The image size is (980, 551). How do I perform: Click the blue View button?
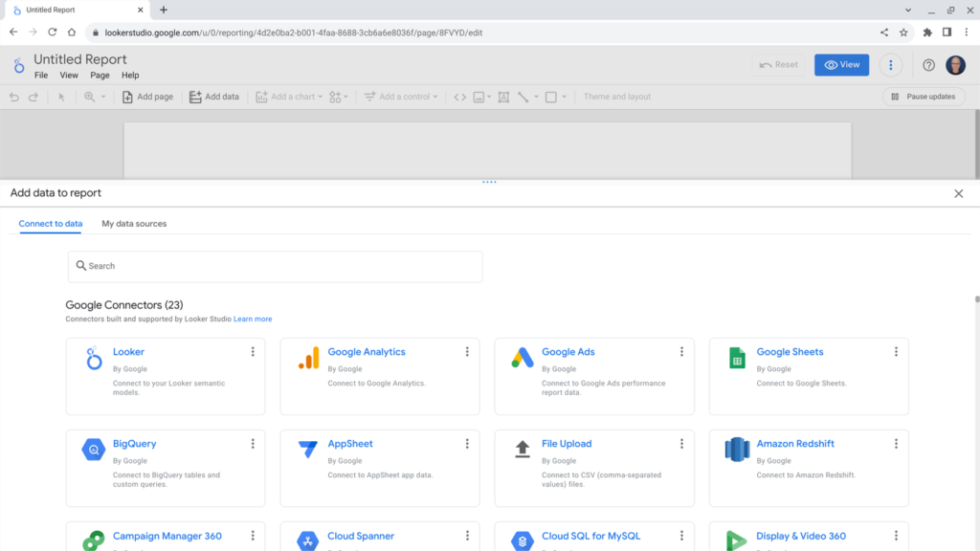click(x=841, y=65)
